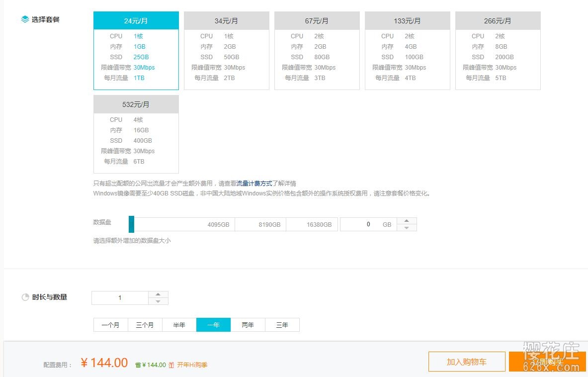The image size is (588, 377).
Task: Increase quantity with up arrow
Action: [158, 294]
